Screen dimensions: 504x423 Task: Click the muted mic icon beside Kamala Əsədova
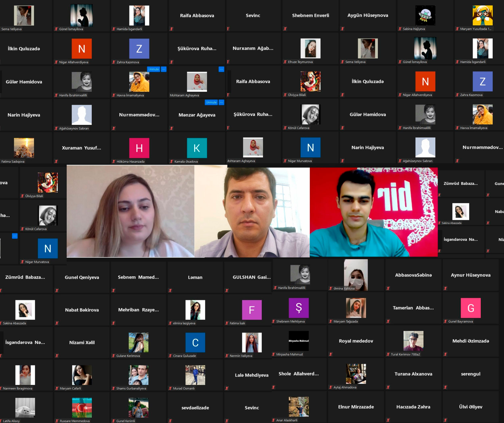171,161
